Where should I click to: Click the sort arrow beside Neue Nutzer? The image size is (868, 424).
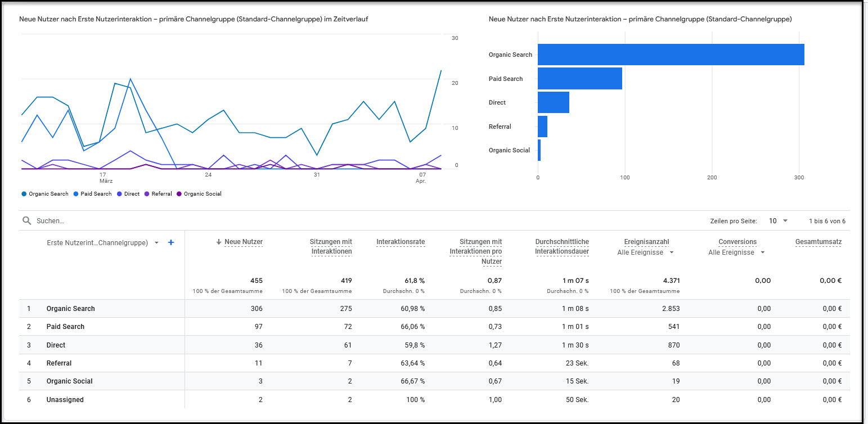click(x=219, y=242)
